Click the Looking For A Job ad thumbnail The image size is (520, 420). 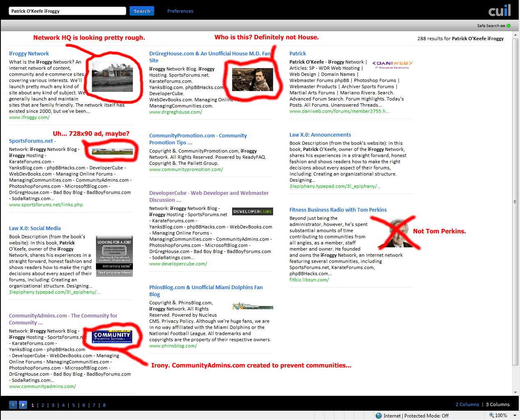[x=114, y=256]
